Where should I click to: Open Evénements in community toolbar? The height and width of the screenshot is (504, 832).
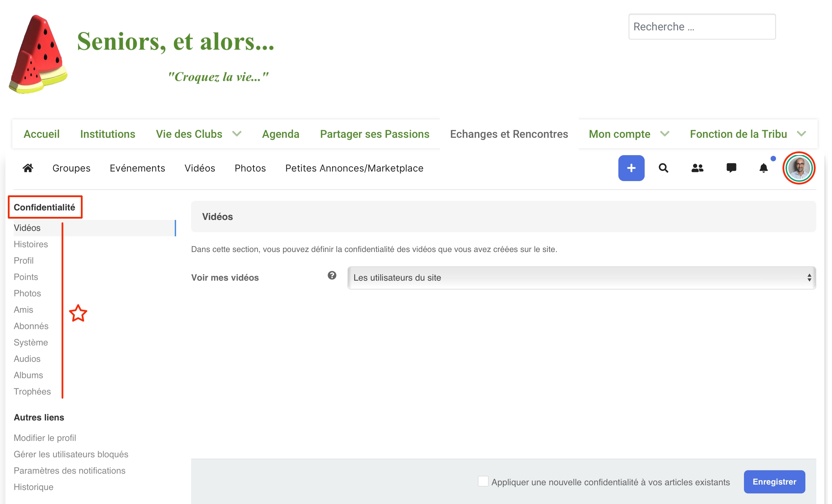pyautogui.click(x=137, y=168)
